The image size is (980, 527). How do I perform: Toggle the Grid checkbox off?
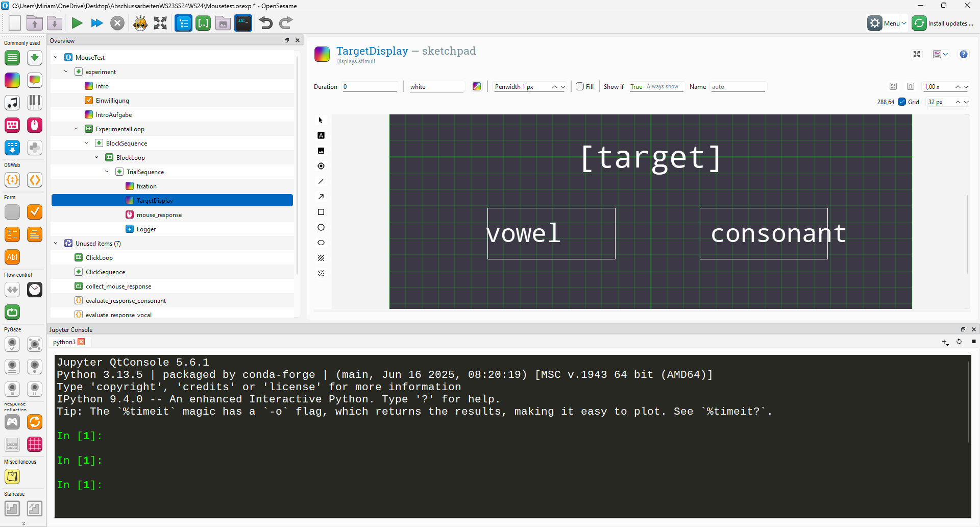click(902, 102)
